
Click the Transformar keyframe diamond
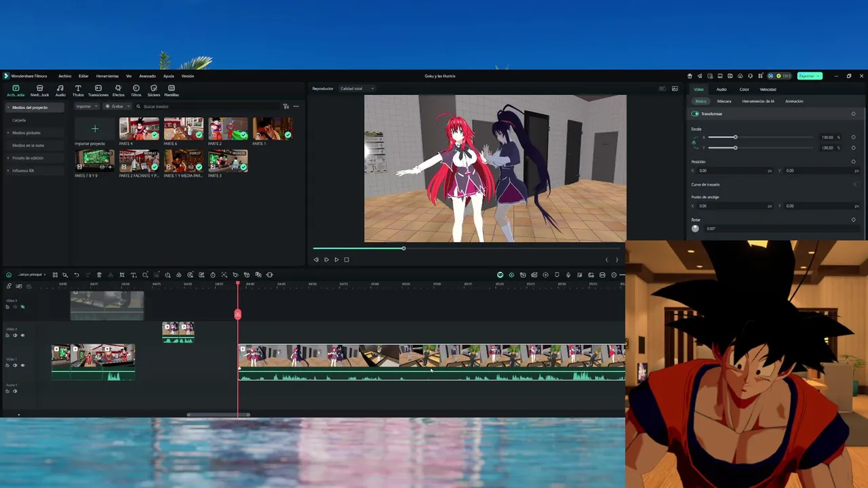pyautogui.click(x=853, y=114)
